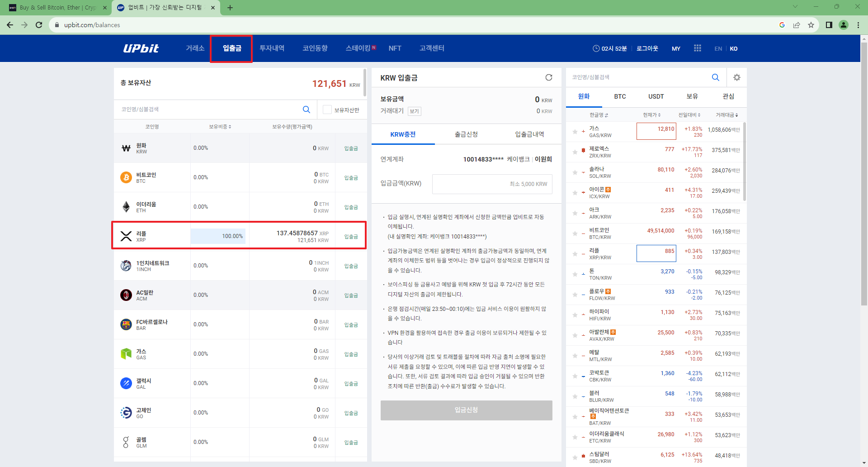Open the 투자내역 menu
This screenshot has width=868, height=467.
coord(272,48)
